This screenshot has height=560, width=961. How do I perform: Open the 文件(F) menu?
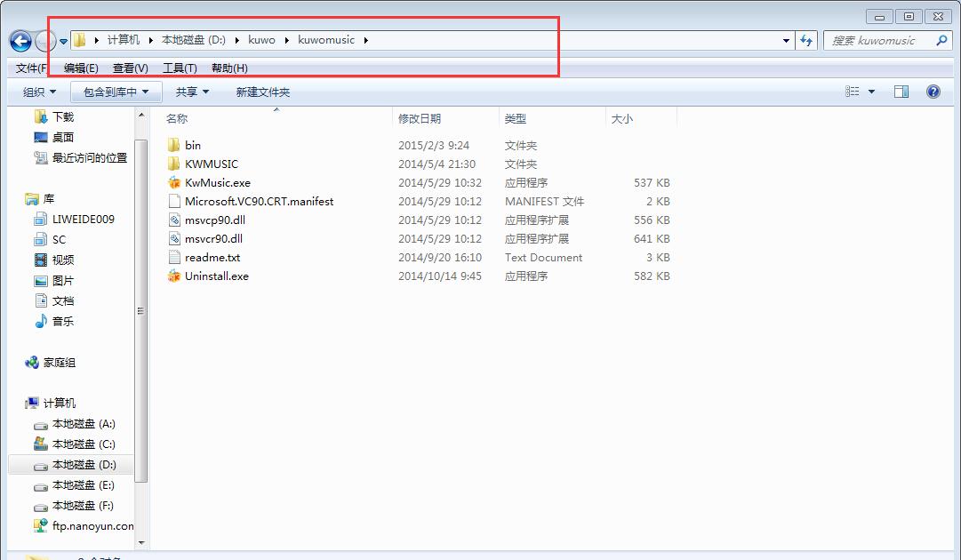(x=31, y=68)
